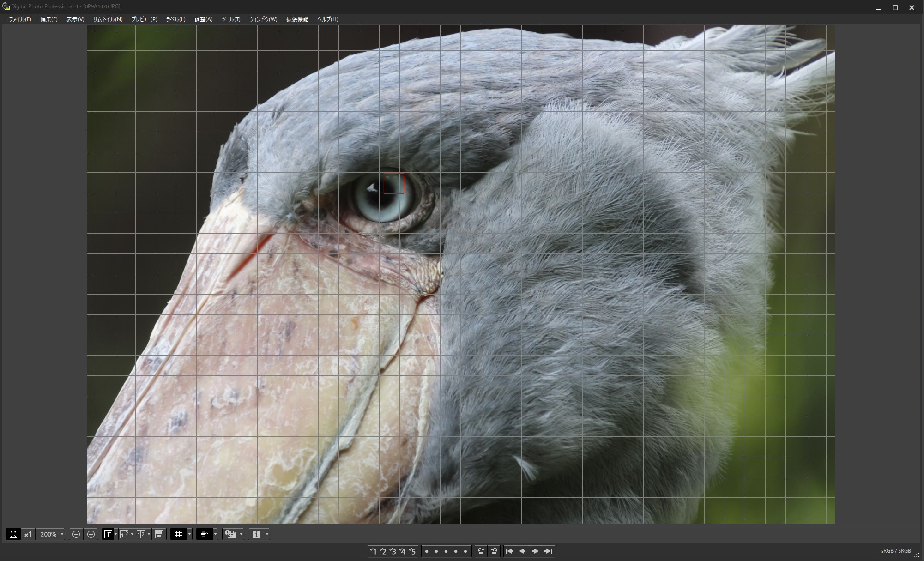
Task: Set rating with the third dot
Action: point(446,551)
